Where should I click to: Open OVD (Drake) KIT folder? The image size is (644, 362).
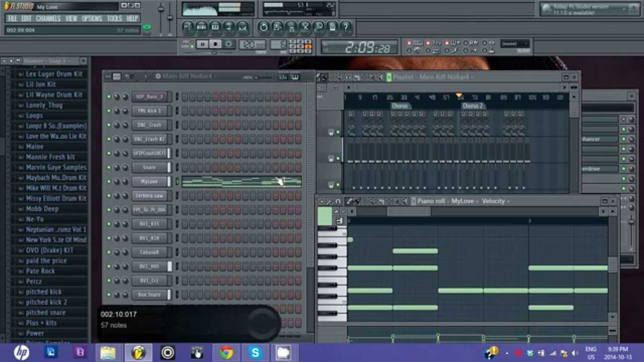[x=49, y=250]
